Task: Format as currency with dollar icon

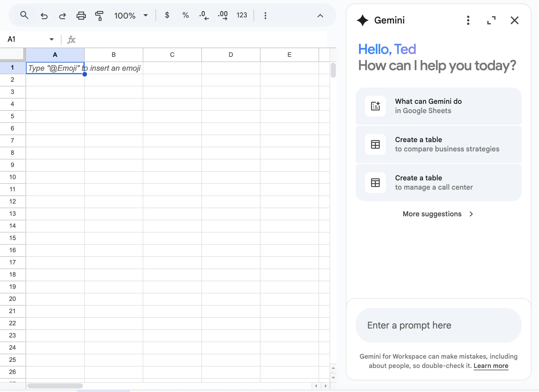Action: (x=167, y=15)
